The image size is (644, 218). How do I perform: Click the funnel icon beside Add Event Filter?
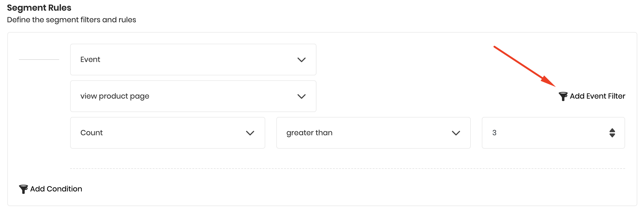coord(563,96)
